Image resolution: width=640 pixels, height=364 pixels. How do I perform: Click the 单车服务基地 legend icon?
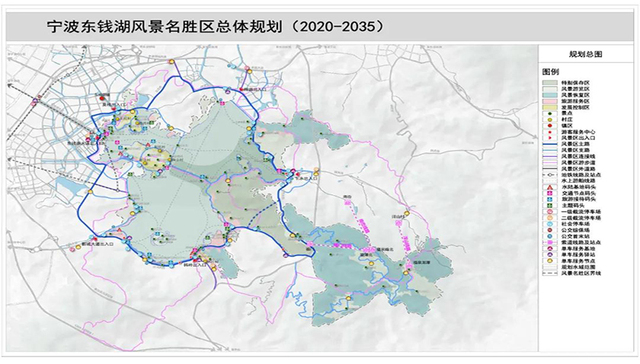tap(550, 249)
